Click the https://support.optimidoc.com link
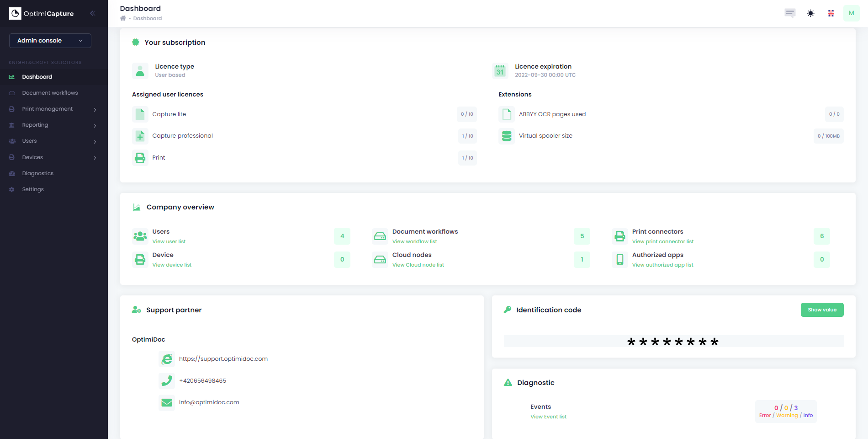868x439 pixels. click(x=223, y=359)
